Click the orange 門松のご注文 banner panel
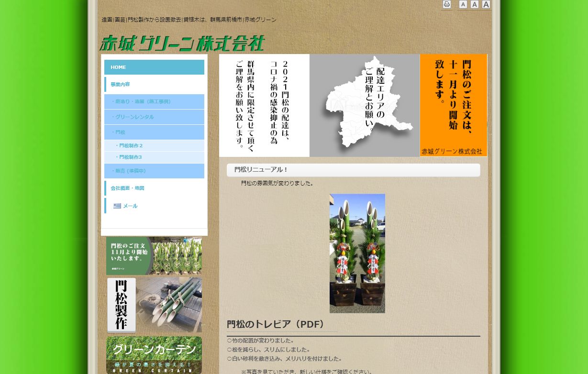Image resolution: width=588 pixels, height=374 pixels. [x=454, y=105]
